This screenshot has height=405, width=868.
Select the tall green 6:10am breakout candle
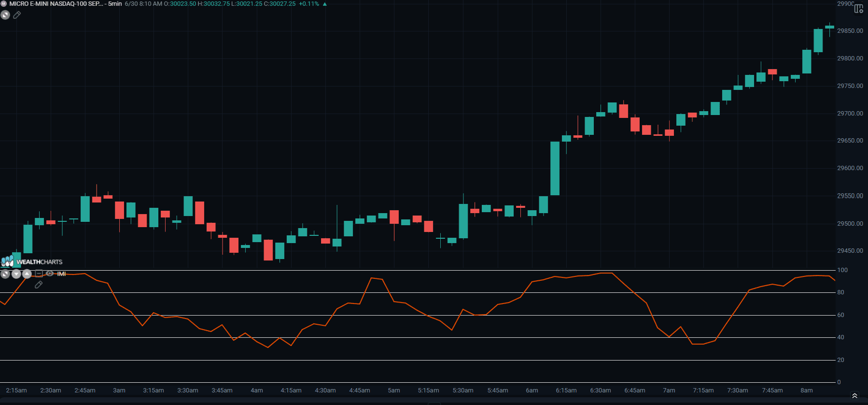tap(555, 168)
